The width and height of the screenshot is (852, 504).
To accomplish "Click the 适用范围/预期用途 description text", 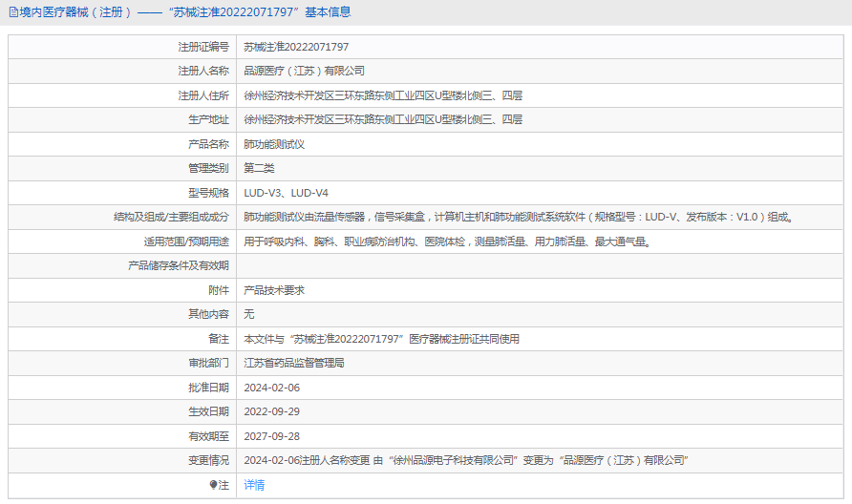I will coord(448,241).
